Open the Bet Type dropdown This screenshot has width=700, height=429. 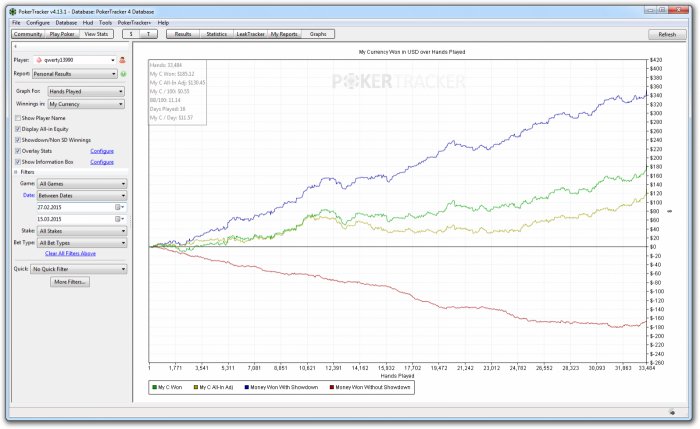coord(82,243)
